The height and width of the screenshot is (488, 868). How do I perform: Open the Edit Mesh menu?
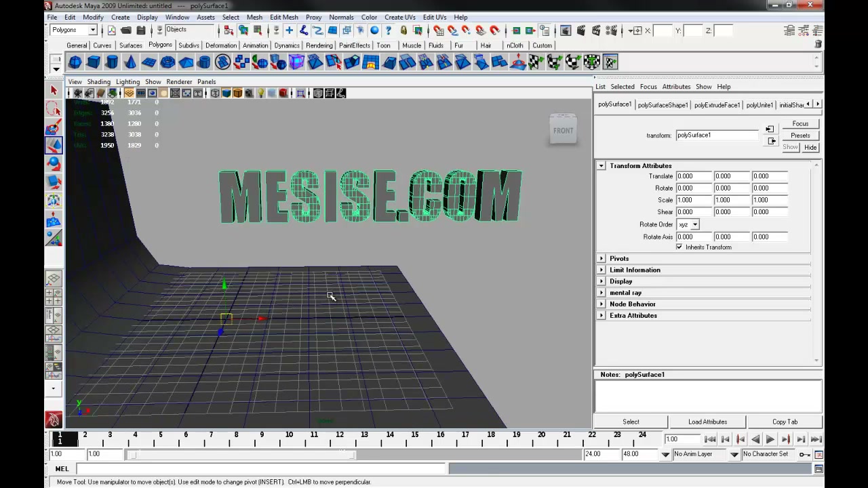(x=283, y=17)
